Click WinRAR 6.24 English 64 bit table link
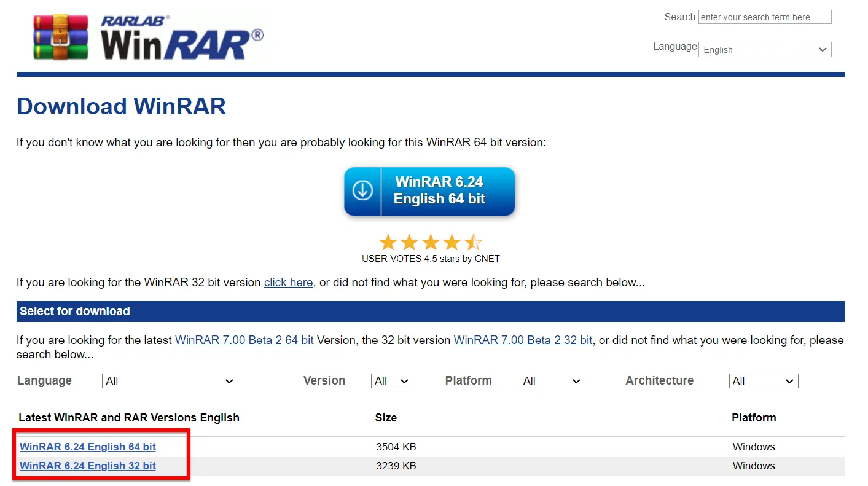This screenshot has width=868, height=486. 88,447
